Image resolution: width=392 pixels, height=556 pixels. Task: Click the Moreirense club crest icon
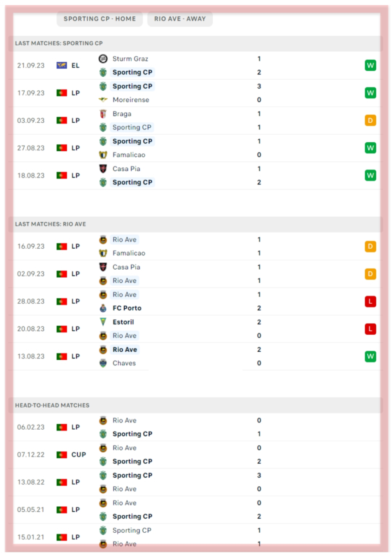[x=103, y=99]
